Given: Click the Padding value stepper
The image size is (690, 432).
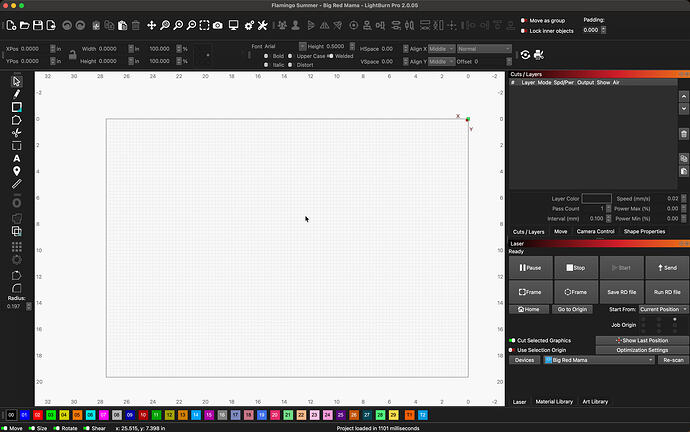Looking at the screenshot, I should [603, 30].
